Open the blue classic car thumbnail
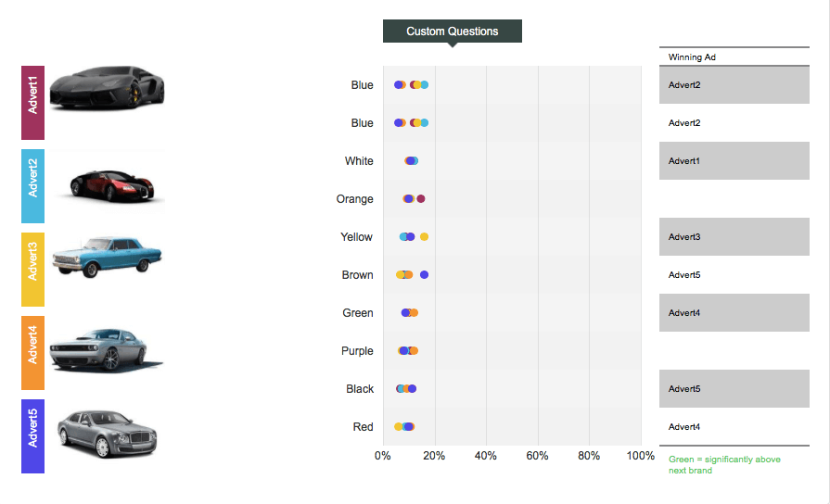Viewport: 830px width, 504px height. (107, 257)
